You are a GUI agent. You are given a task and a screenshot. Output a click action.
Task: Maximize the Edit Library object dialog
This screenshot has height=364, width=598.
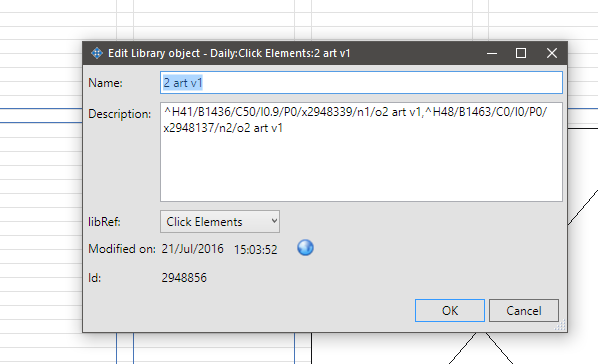(521, 53)
